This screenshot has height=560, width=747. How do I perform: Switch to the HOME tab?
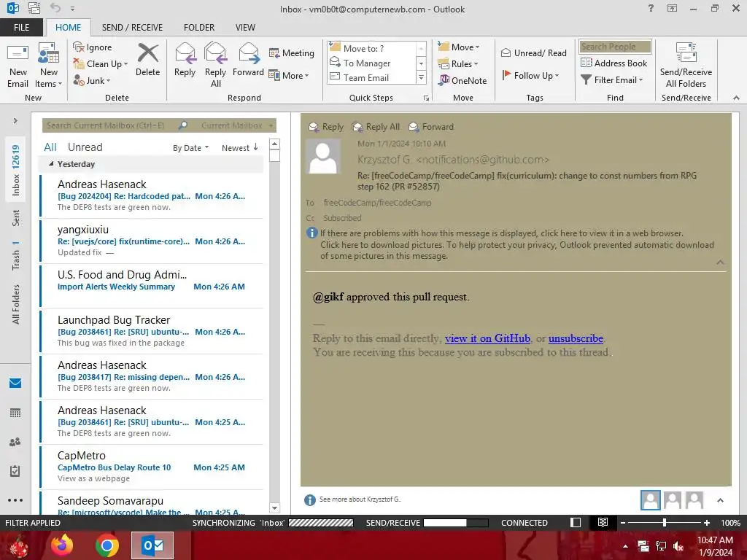[x=68, y=27]
